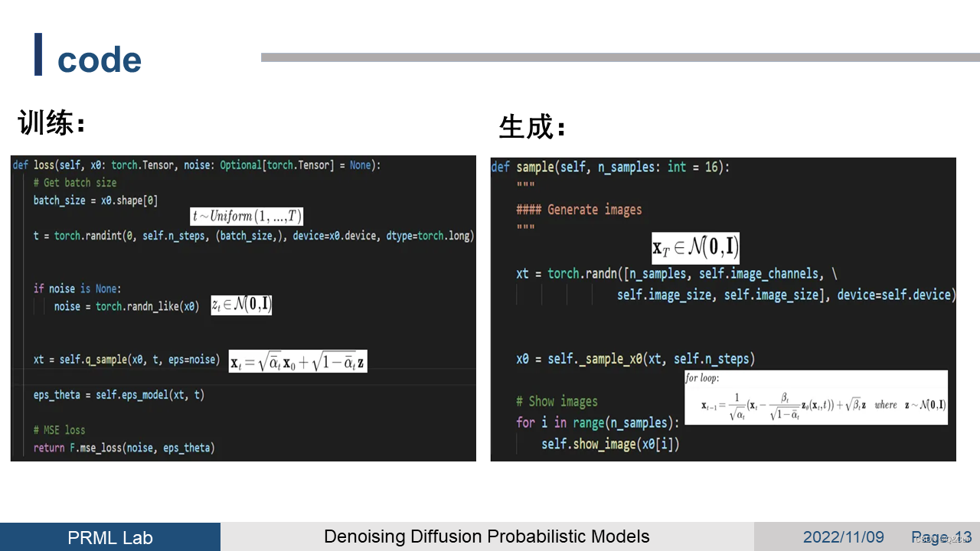
Task: Click the 'for loop:' reverse sampling formula
Action: point(815,397)
